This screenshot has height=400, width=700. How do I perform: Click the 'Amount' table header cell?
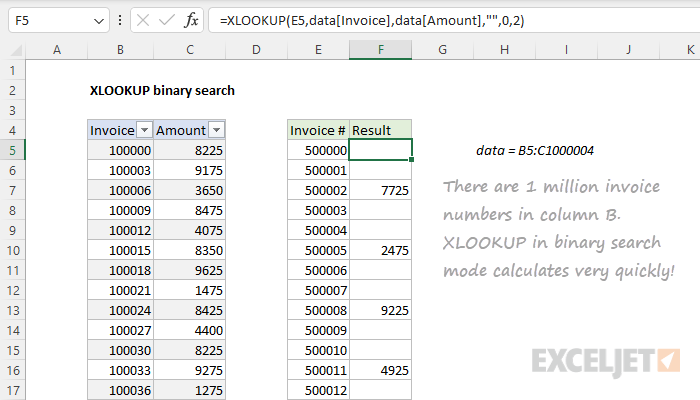coord(190,130)
